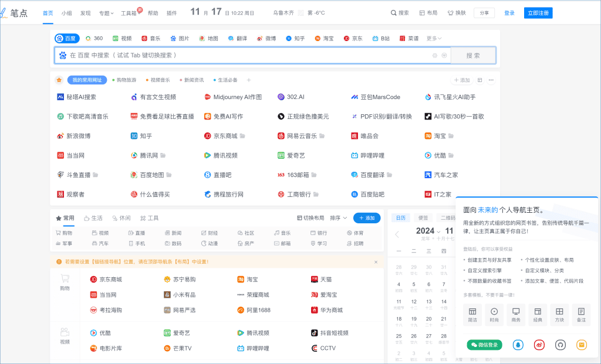Image resolution: width=601 pixels, height=364 pixels.
Task: Switch to 首页 in top navigation
Action: pyautogui.click(x=48, y=13)
